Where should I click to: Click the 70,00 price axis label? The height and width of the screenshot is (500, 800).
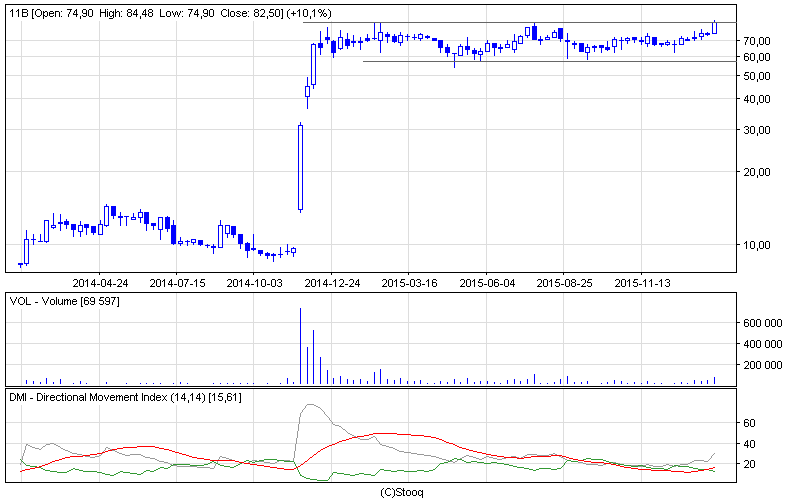(x=757, y=41)
